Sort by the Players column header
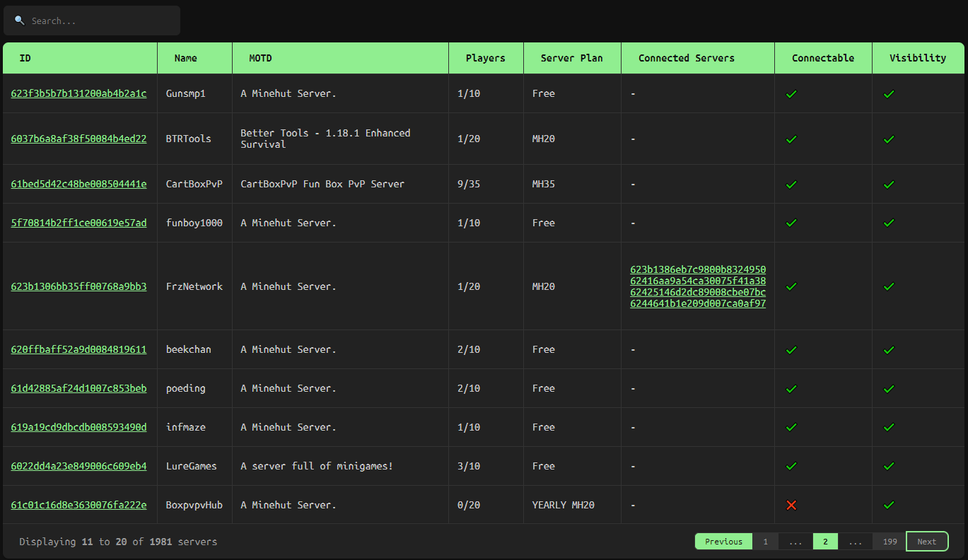The width and height of the screenshot is (968, 560). pos(486,58)
